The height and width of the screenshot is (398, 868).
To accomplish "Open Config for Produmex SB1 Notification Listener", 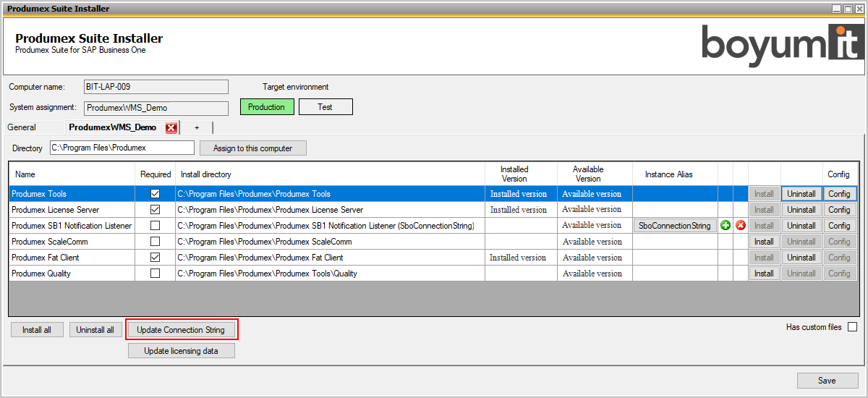I will [839, 226].
